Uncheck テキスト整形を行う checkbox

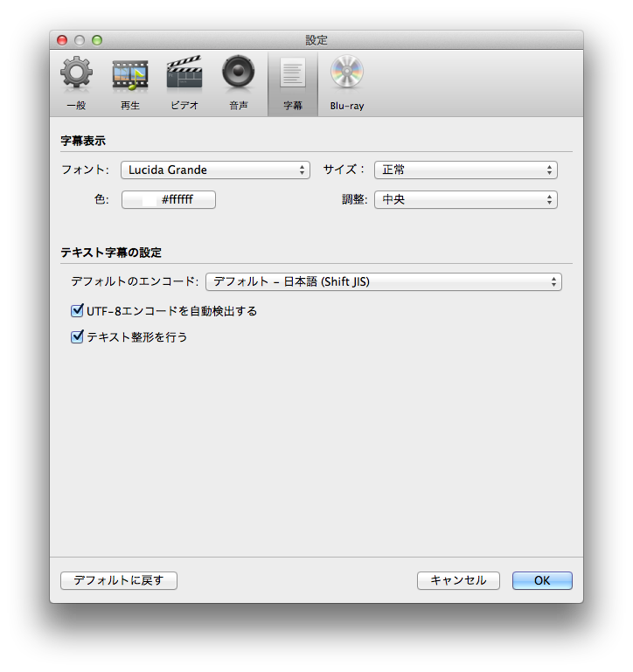coord(77,336)
